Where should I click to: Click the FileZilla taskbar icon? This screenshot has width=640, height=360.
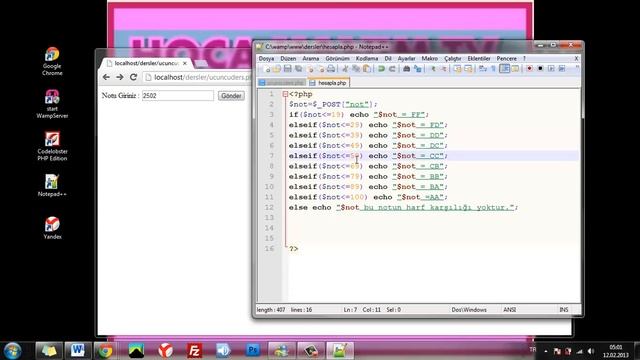click(x=194, y=351)
